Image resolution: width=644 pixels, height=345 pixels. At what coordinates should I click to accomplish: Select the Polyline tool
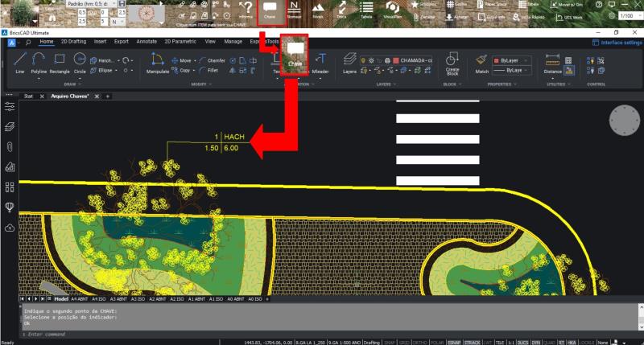tap(37, 62)
